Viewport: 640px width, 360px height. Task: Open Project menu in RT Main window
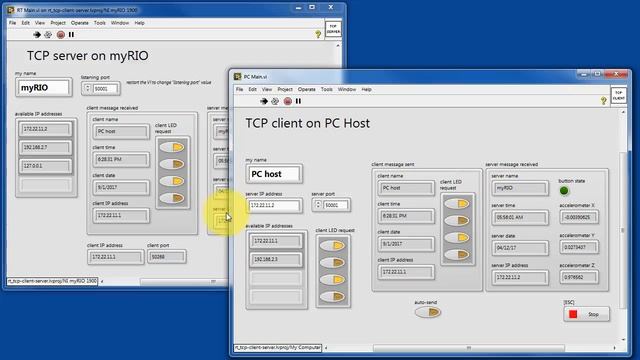(x=58, y=23)
